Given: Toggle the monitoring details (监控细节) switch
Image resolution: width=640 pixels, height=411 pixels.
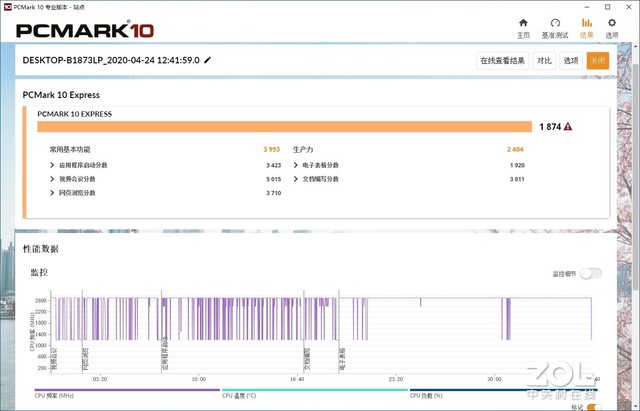Looking at the screenshot, I should coord(592,273).
